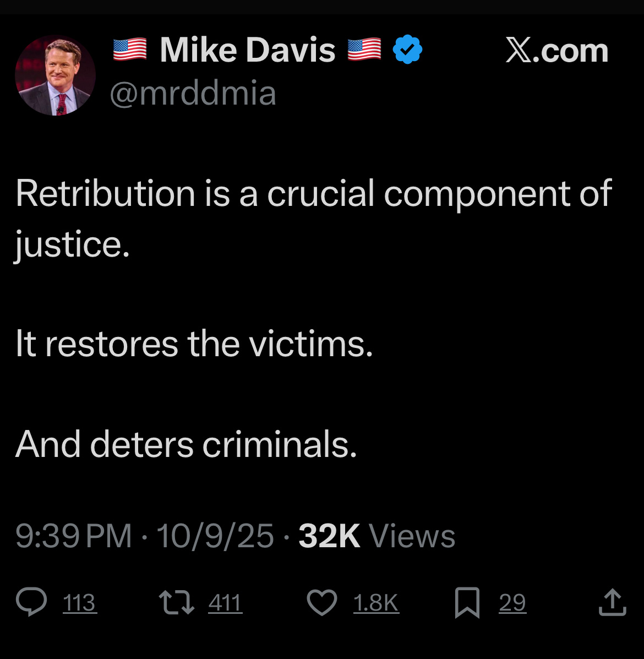Viewport: 644px width, 659px height.
Task: Click the flag emoji before Mike Davis
Action: click(x=130, y=50)
